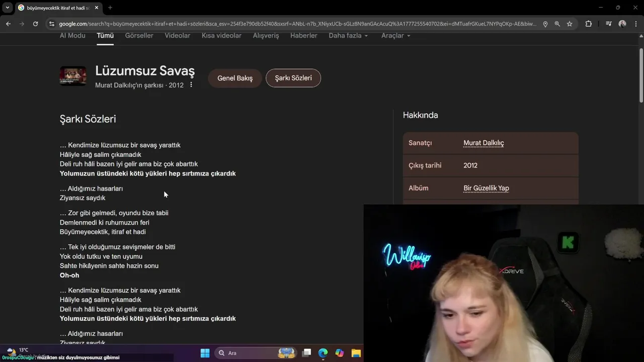Screen dimensions: 644x362
Task: Reload the current page
Action: coord(35,24)
